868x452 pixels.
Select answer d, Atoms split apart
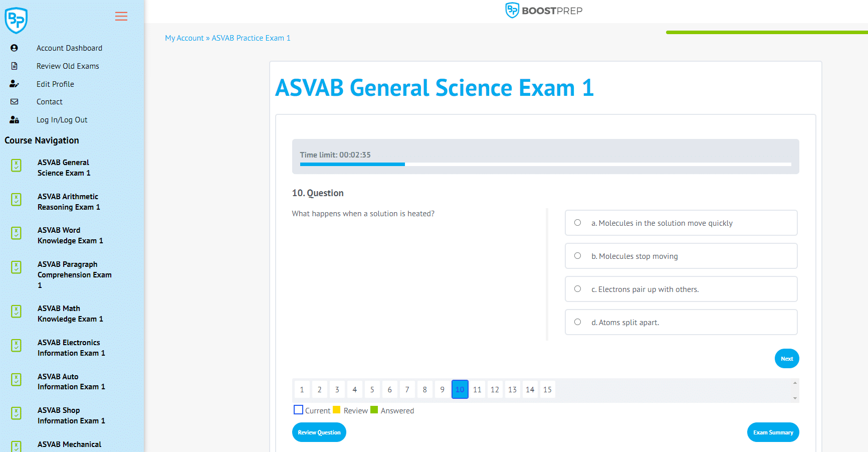[x=577, y=322]
